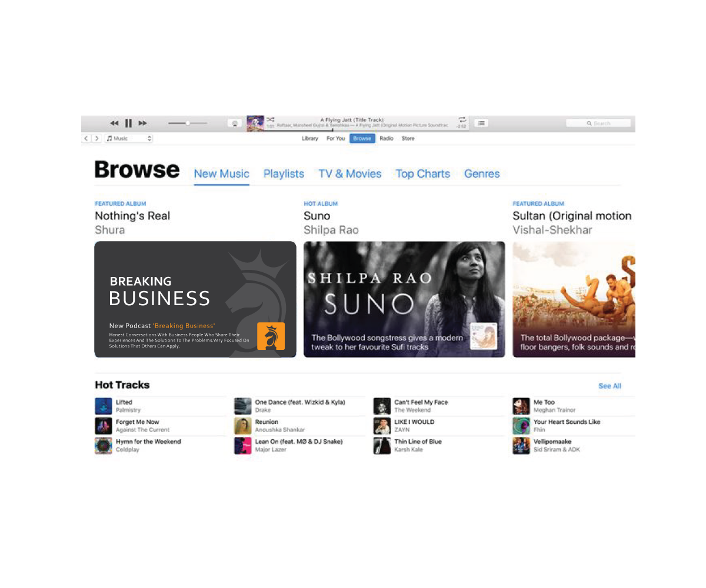Click the One Dance track artwork

(x=243, y=406)
